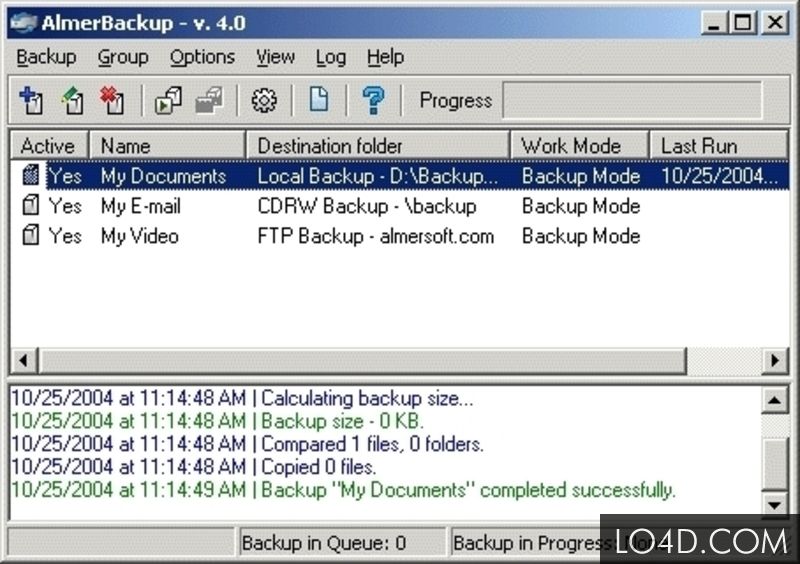This screenshot has width=800, height=564.
Task: Open the Options menu
Action: click(x=203, y=57)
